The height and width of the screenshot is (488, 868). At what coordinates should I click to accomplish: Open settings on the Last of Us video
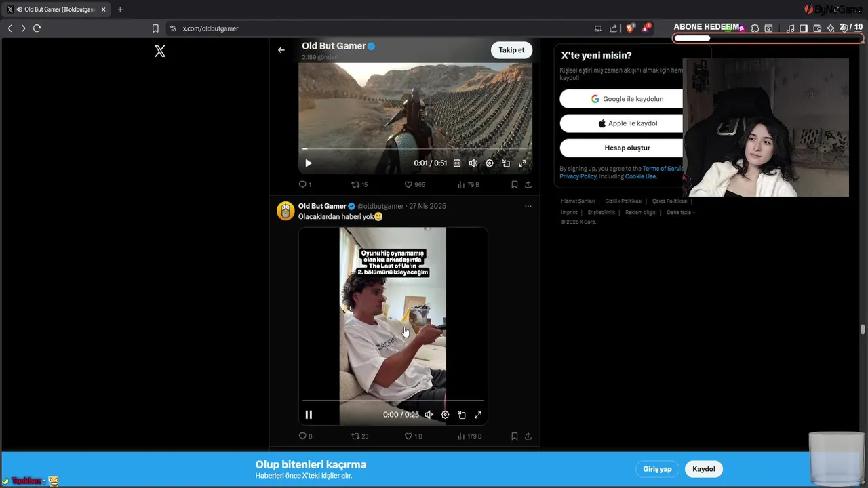446,415
